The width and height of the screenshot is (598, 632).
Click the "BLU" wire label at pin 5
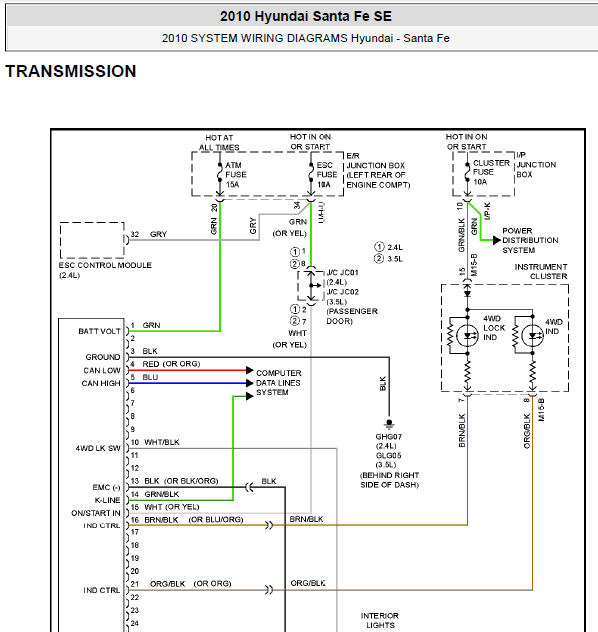[x=150, y=377]
